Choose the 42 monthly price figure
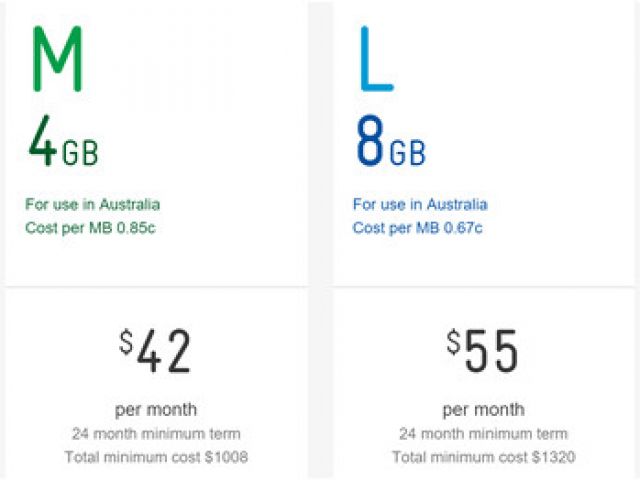640x480 pixels. 164,351
